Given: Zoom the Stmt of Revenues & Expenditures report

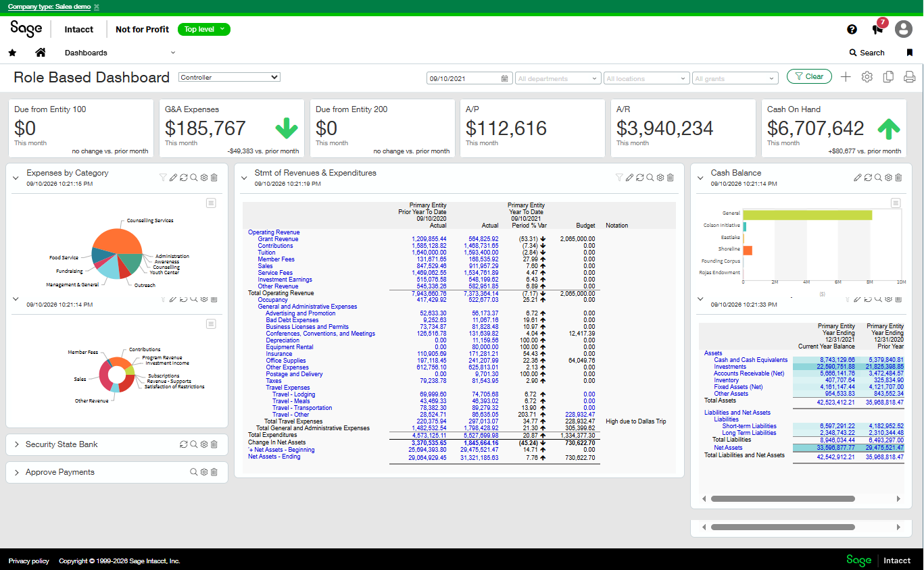Looking at the screenshot, I should click(x=650, y=178).
